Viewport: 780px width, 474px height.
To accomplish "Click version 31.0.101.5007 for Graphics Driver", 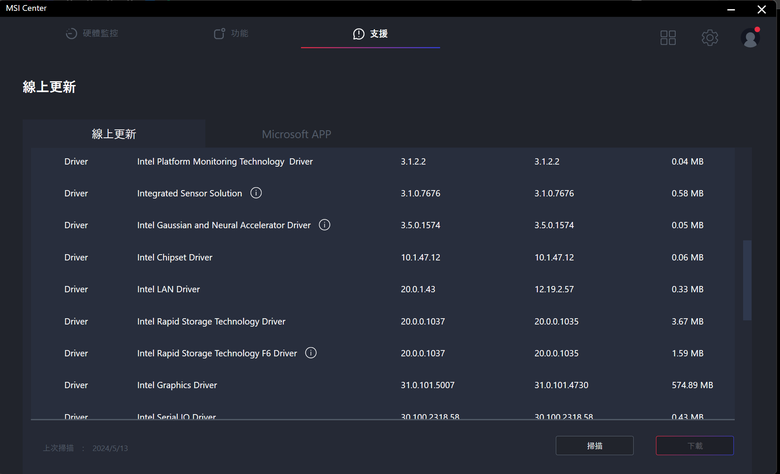I will 427,385.
